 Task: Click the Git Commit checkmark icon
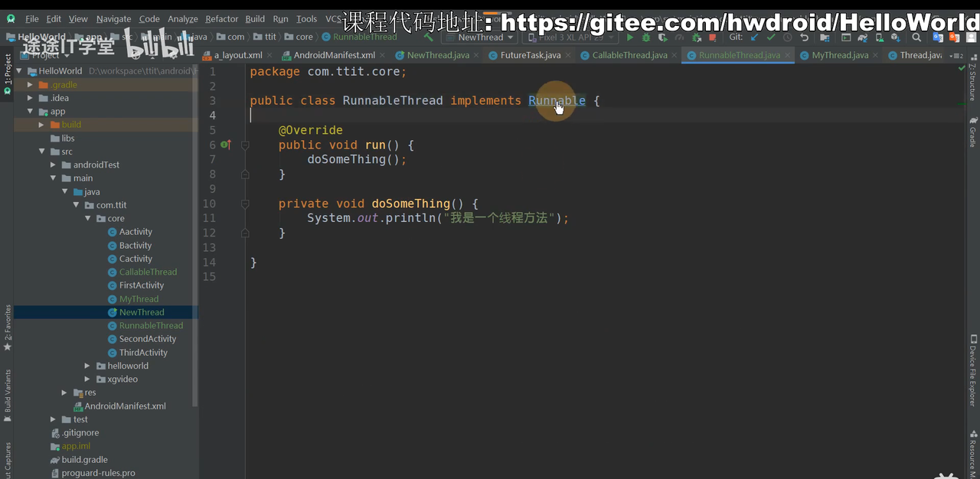[771, 37]
